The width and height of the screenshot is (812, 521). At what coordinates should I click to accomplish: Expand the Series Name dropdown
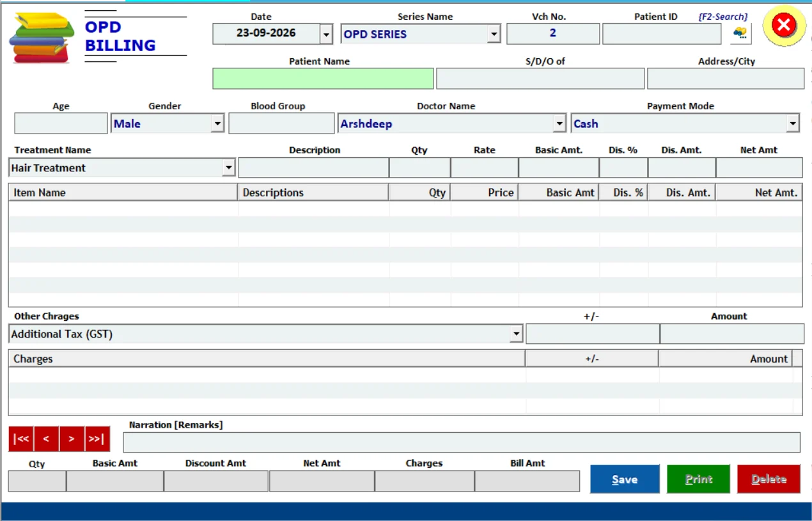[494, 34]
